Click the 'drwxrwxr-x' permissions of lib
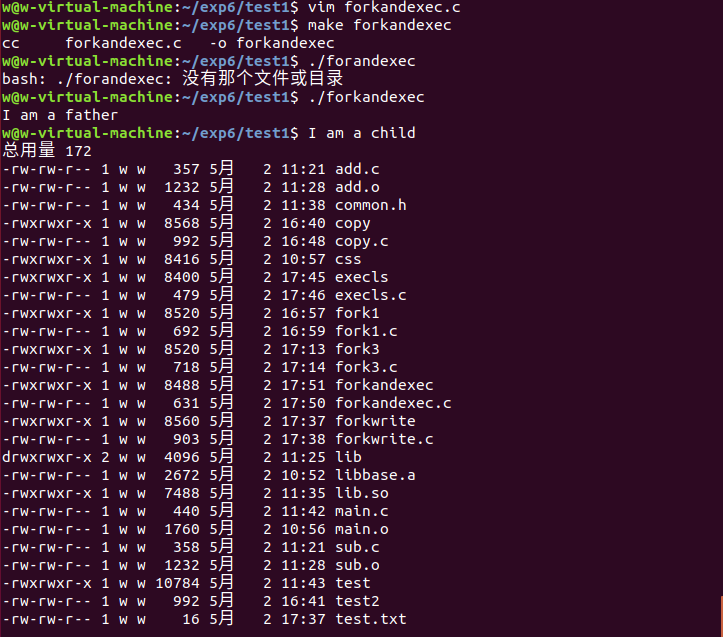 47,457
